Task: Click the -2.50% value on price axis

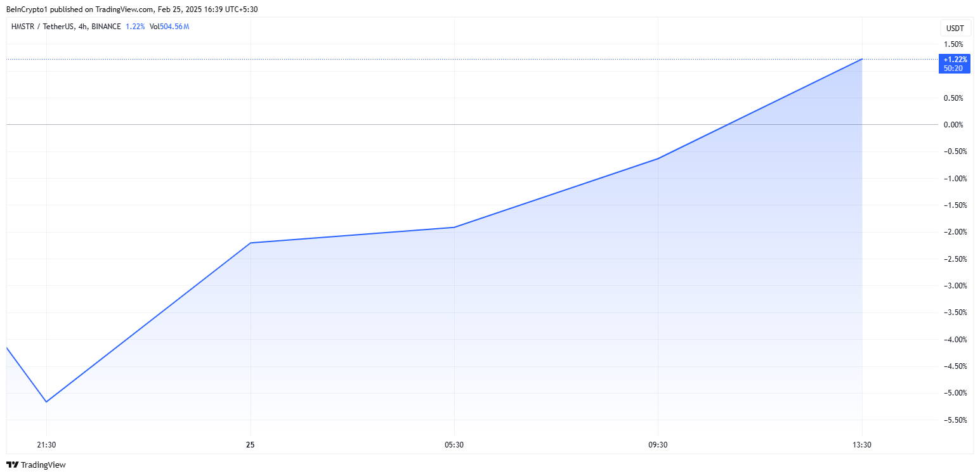Action: (955, 259)
